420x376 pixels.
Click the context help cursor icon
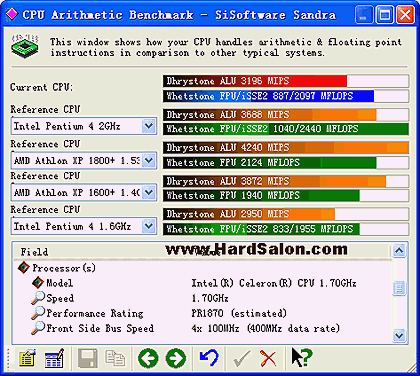click(302, 358)
